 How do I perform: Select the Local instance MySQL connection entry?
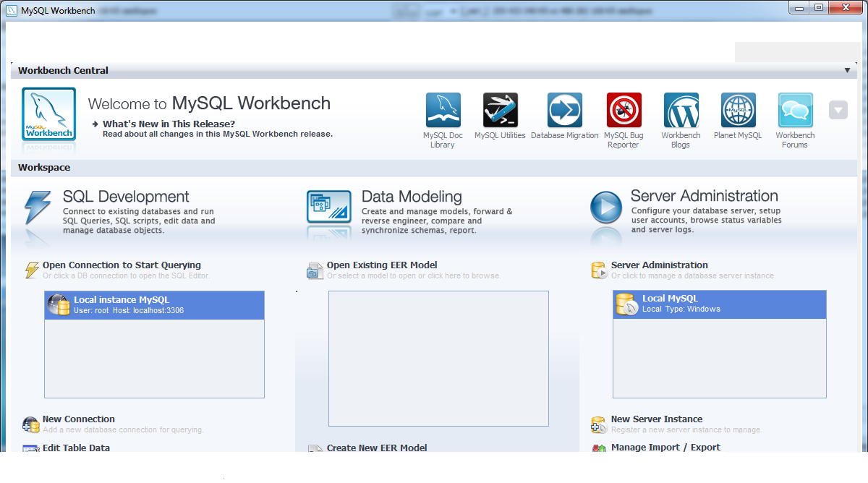coord(154,305)
